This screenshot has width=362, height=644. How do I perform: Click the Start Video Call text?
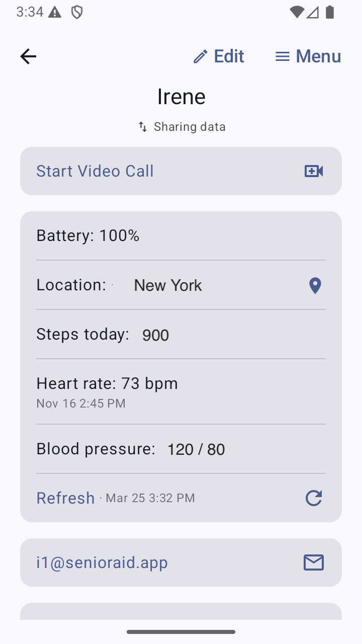tap(95, 171)
